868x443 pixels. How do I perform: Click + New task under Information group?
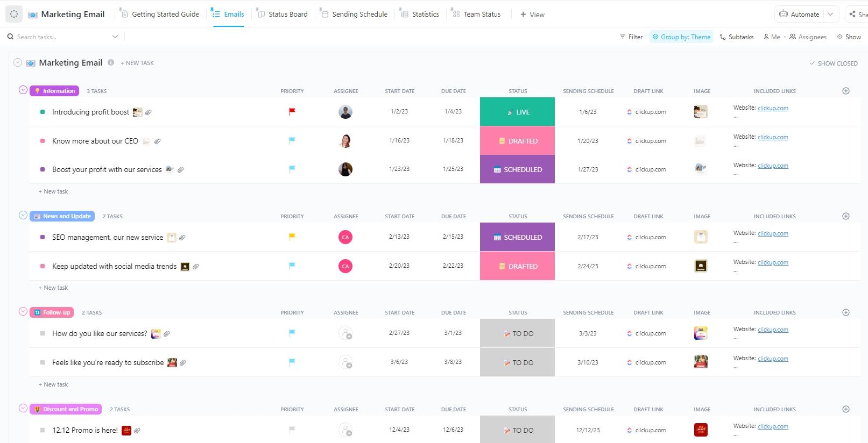pyautogui.click(x=53, y=191)
